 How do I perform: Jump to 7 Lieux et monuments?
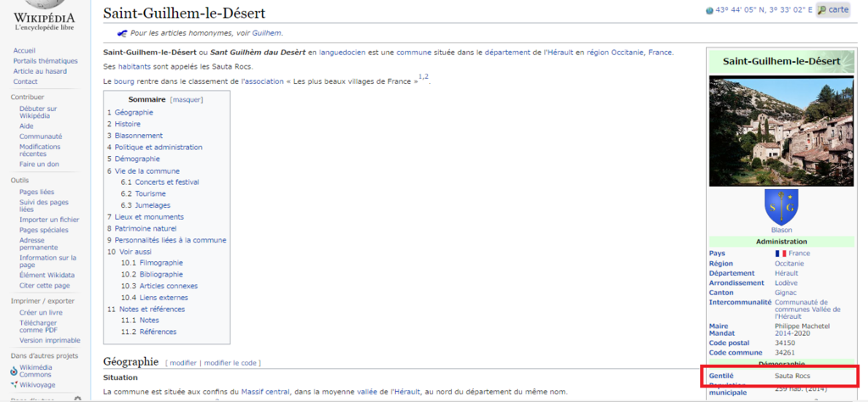146,217
